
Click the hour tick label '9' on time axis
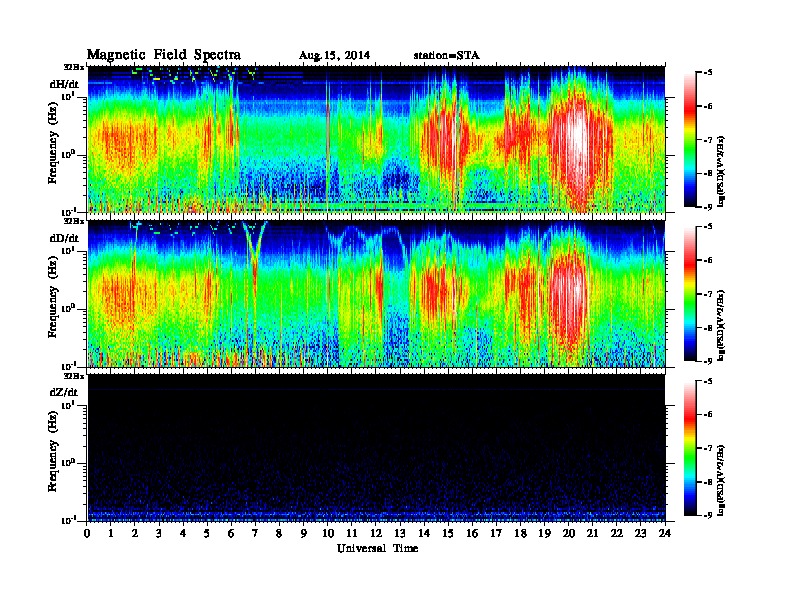(x=304, y=534)
